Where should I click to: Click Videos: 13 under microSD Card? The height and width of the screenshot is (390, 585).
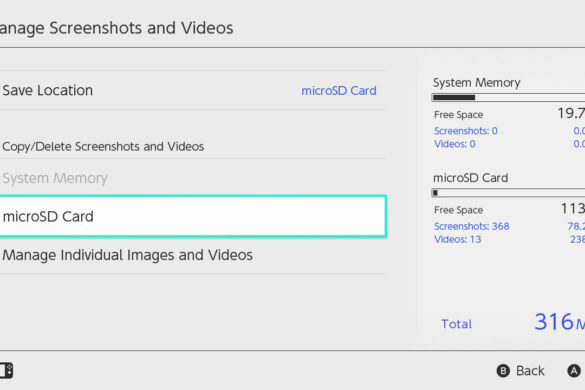coord(457,239)
